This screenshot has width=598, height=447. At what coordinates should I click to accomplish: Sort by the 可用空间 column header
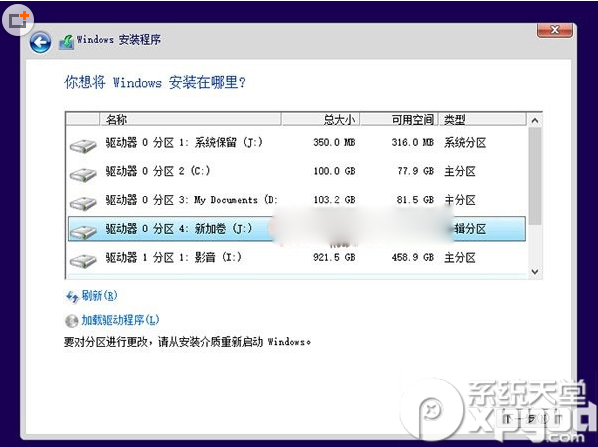click(x=399, y=119)
